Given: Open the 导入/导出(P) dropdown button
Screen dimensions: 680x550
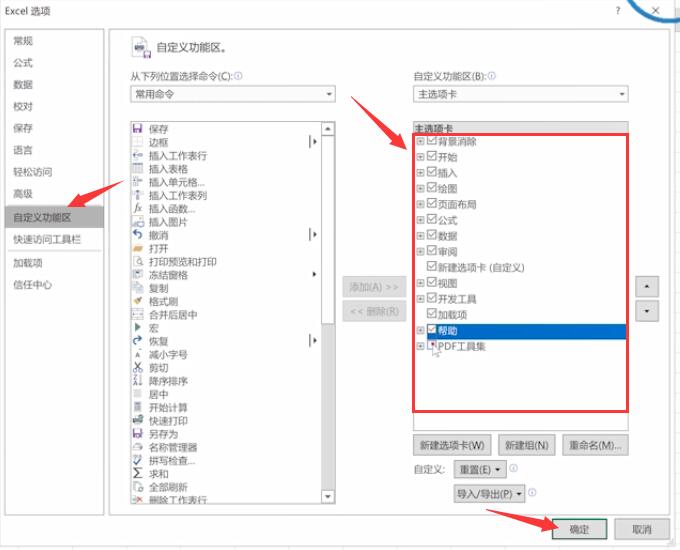Looking at the screenshot, I should [489, 494].
